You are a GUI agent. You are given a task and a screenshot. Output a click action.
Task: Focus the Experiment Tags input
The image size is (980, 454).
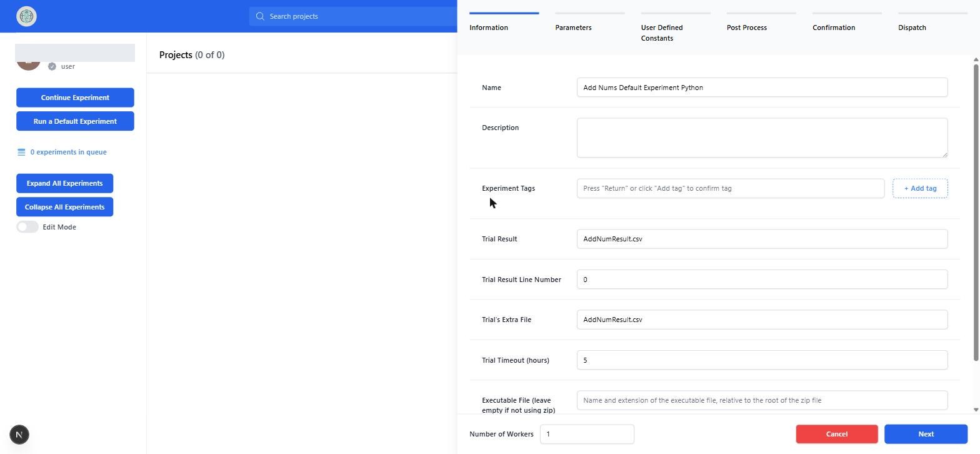point(730,188)
